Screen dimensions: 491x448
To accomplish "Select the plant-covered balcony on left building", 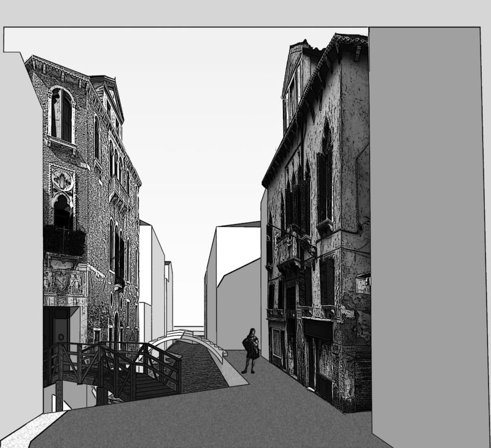I will click(64, 240).
